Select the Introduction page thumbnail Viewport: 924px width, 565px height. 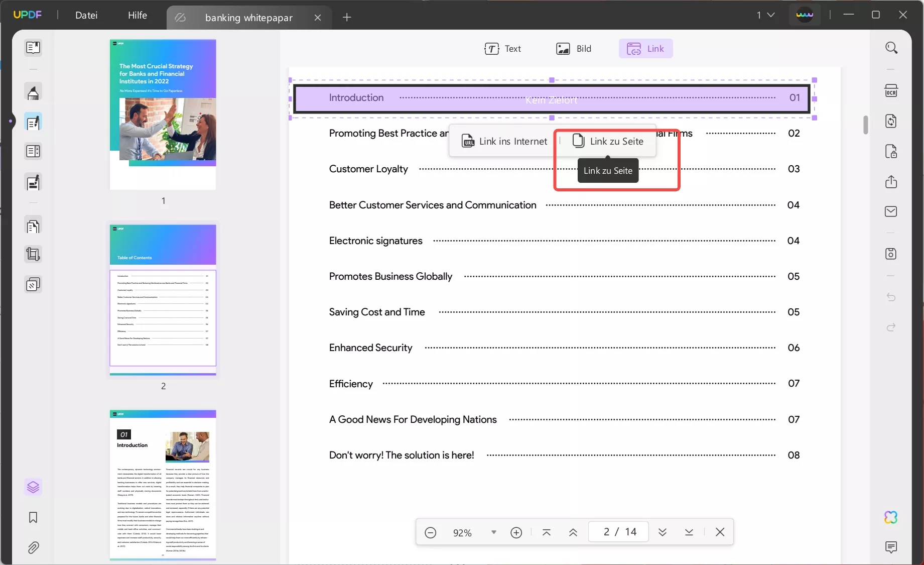point(163,485)
